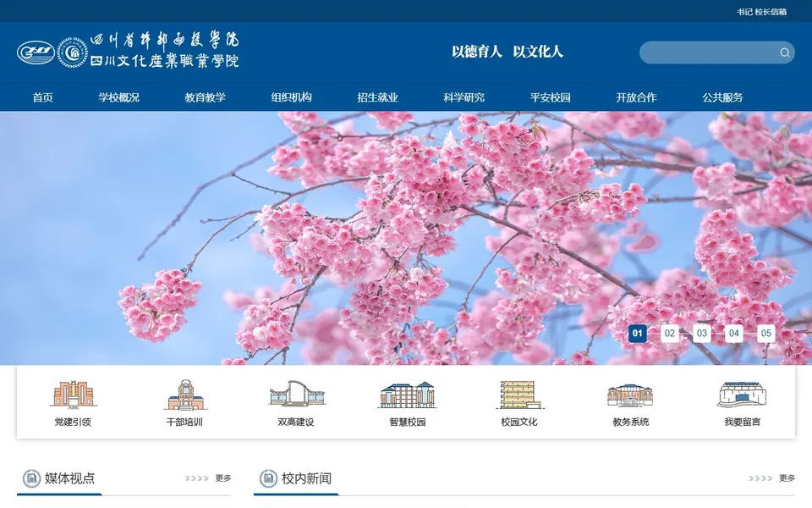Open 平安校园 navigation menu
This screenshot has height=508, width=812.
pos(550,97)
